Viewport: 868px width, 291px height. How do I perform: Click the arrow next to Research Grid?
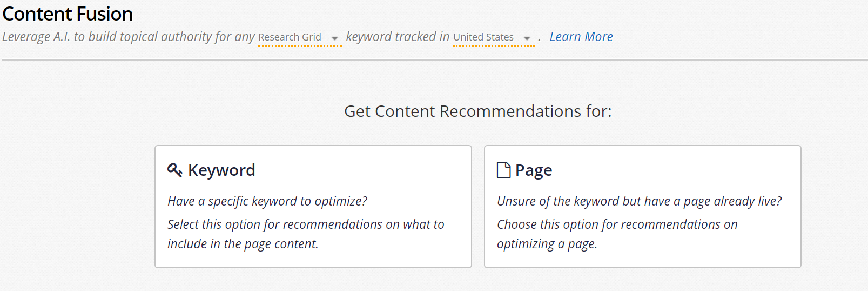(334, 38)
